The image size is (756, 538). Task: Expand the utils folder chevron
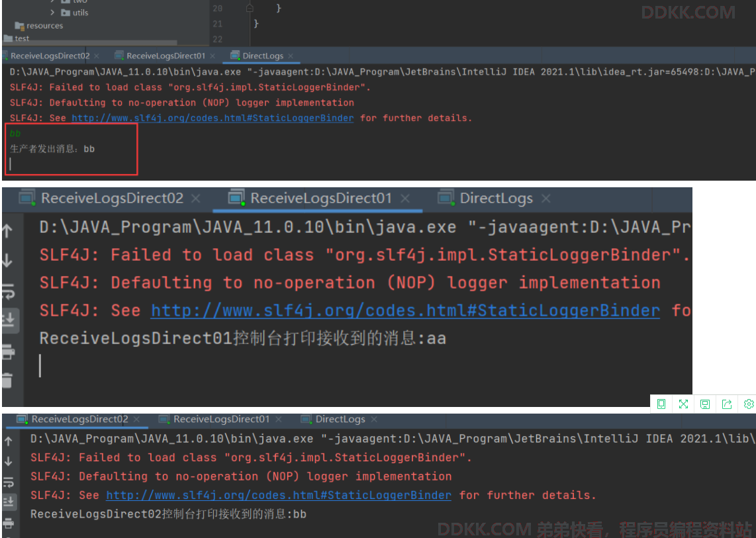tap(52, 13)
